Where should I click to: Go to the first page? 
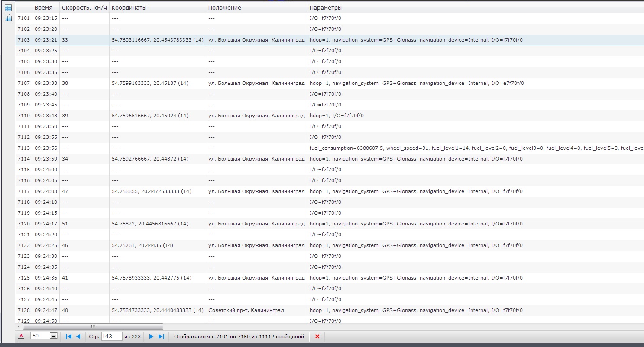coord(68,337)
